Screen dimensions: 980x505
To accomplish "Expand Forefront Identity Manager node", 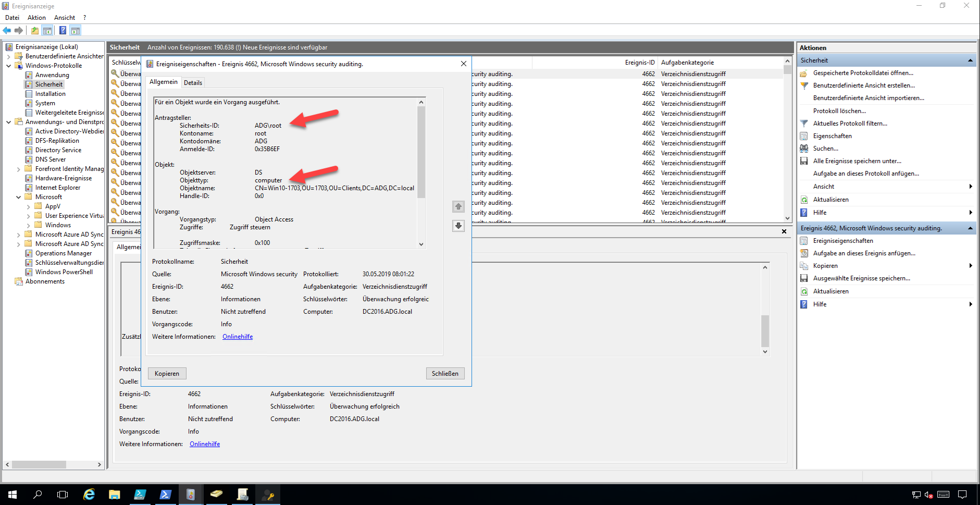I will click(x=19, y=169).
